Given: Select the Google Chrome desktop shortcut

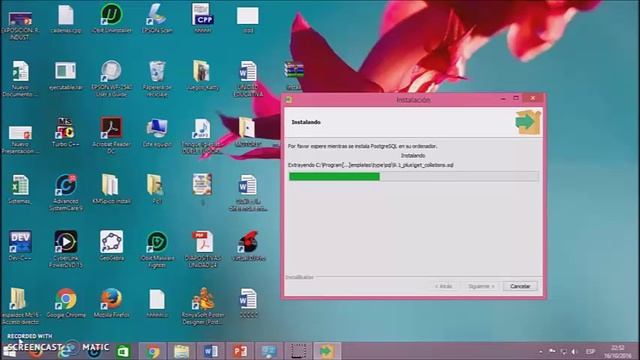Looking at the screenshot, I should pos(66,303).
